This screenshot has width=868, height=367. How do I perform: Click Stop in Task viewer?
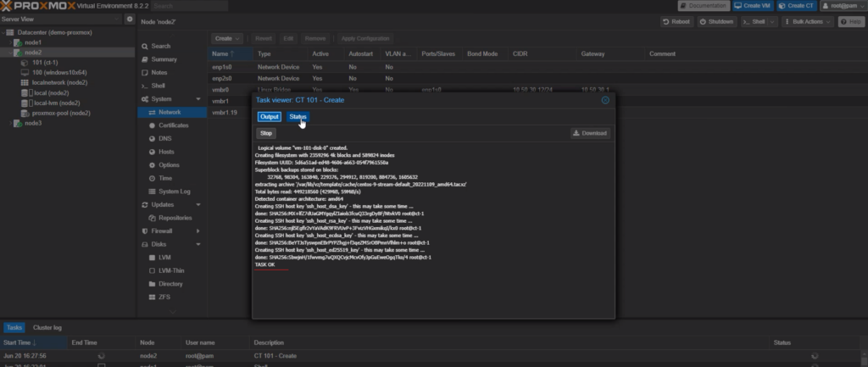pyautogui.click(x=266, y=133)
